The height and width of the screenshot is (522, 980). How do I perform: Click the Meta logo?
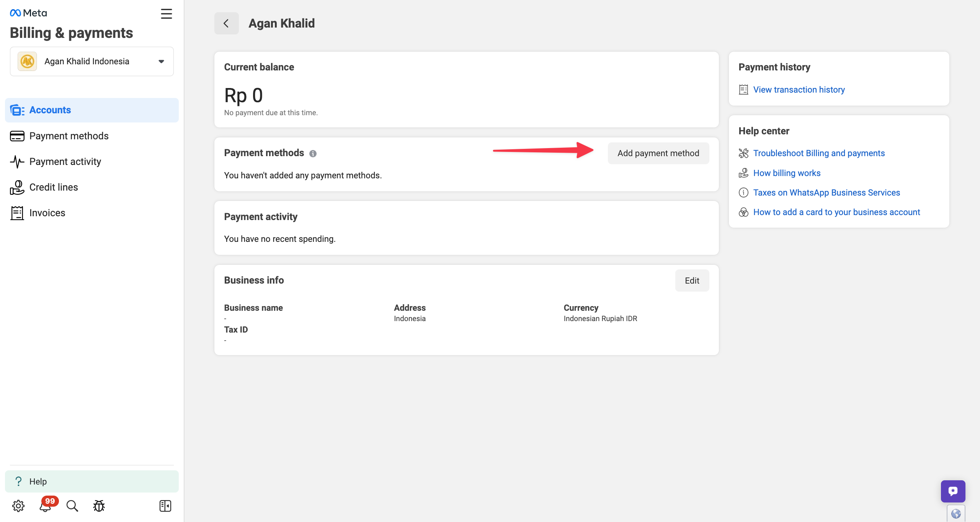[x=28, y=13]
